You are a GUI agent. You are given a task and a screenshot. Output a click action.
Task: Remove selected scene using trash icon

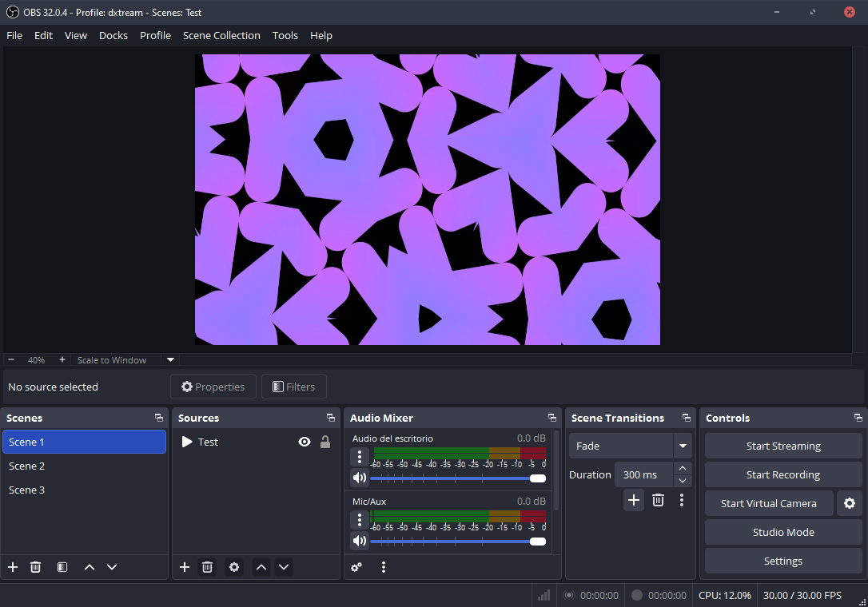coord(36,567)
